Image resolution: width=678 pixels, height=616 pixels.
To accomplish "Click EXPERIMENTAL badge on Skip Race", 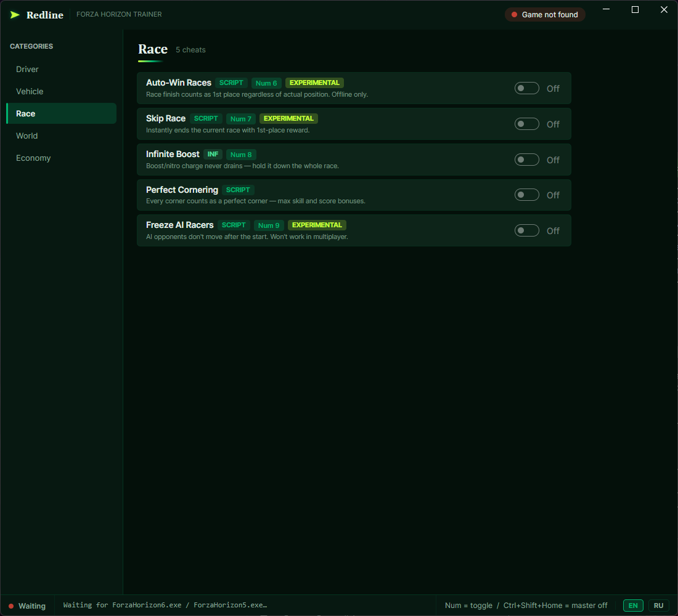I will click(288, 118).
